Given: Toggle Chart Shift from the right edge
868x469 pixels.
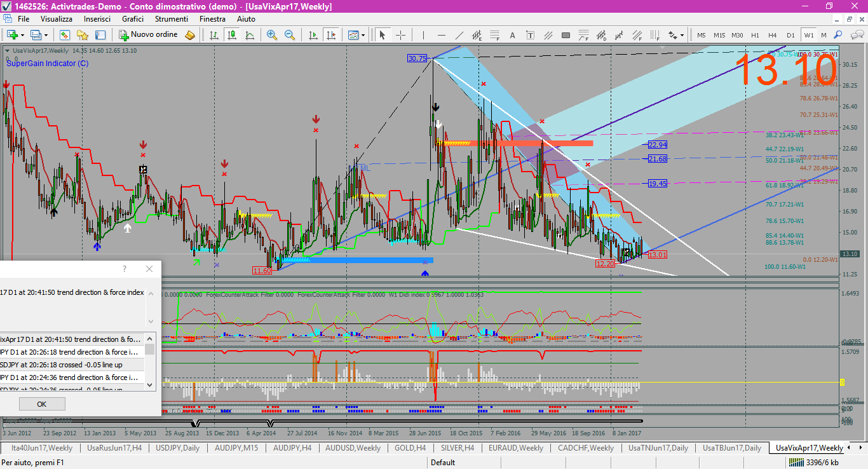Looking at the screenshot, I should click(330, 35).
